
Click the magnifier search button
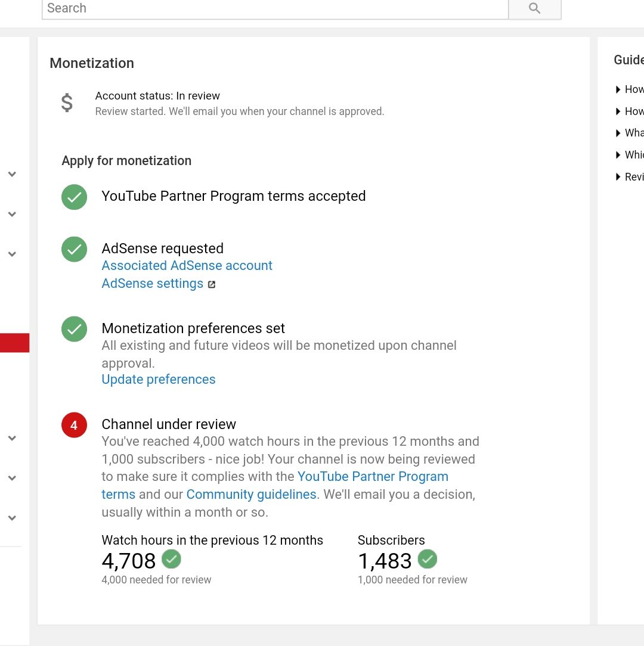[534, 9]
